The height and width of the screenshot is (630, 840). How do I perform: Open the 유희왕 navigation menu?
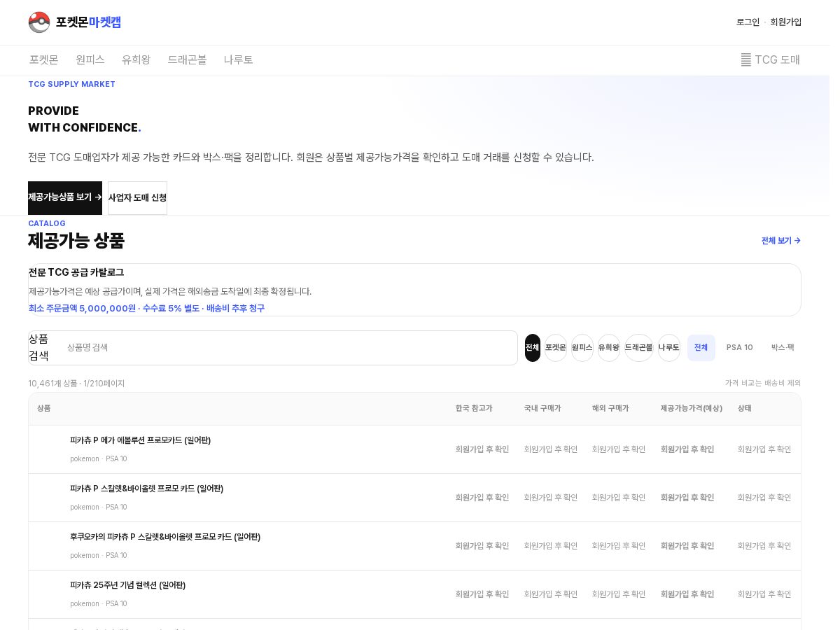(x=136, y=60)
